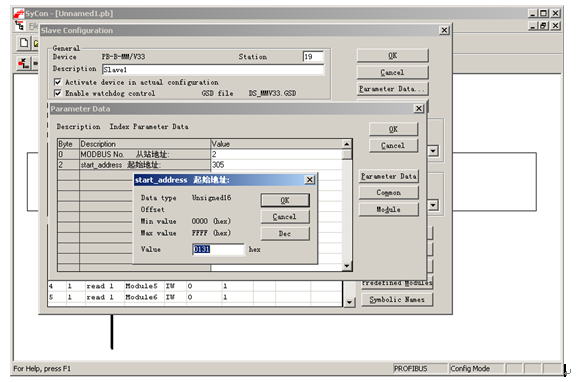Click parameter table scroll down arrow
581x382 pixels.
(x=347, y=265)
